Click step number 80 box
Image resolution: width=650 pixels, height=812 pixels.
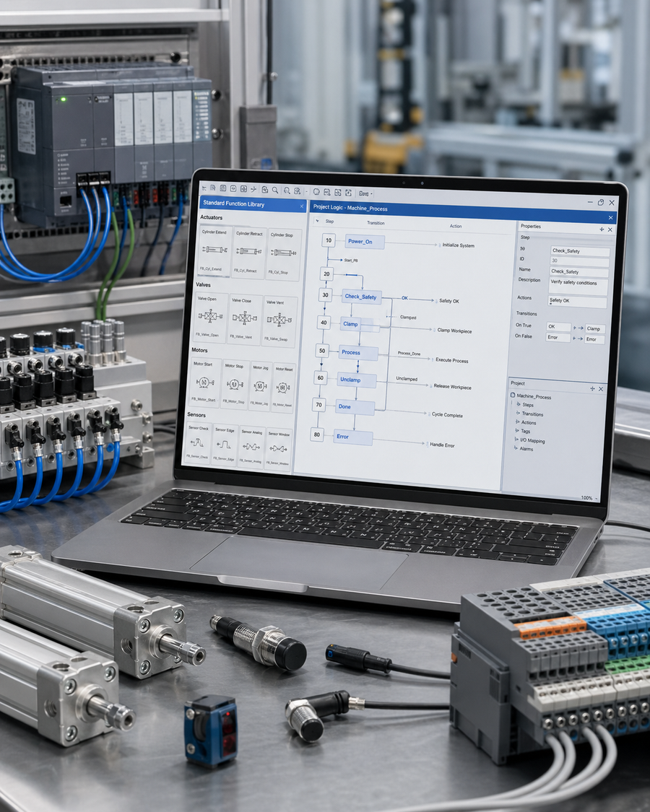[317, 435]
